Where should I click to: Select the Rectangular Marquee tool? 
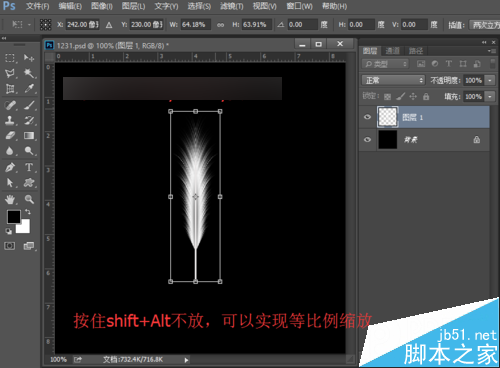tap(10, 58)
